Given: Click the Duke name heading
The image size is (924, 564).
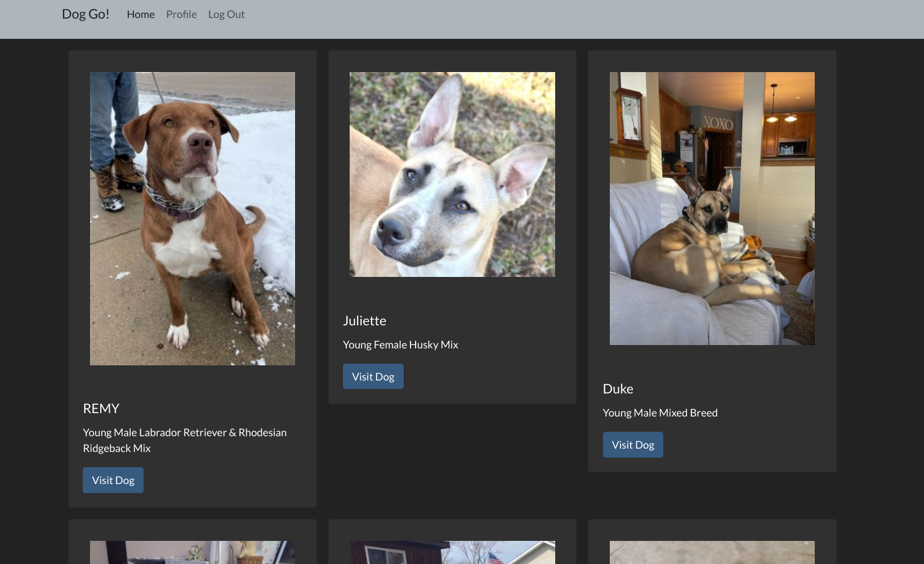Looking at the screenshot, I should (618, 388).
